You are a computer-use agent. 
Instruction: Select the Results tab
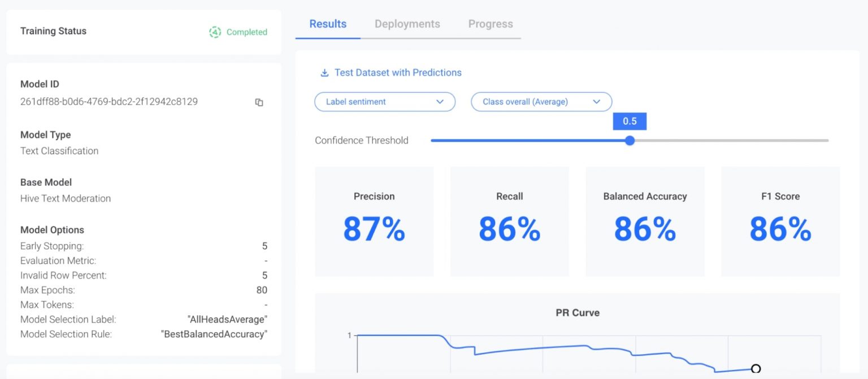point(328,24)
